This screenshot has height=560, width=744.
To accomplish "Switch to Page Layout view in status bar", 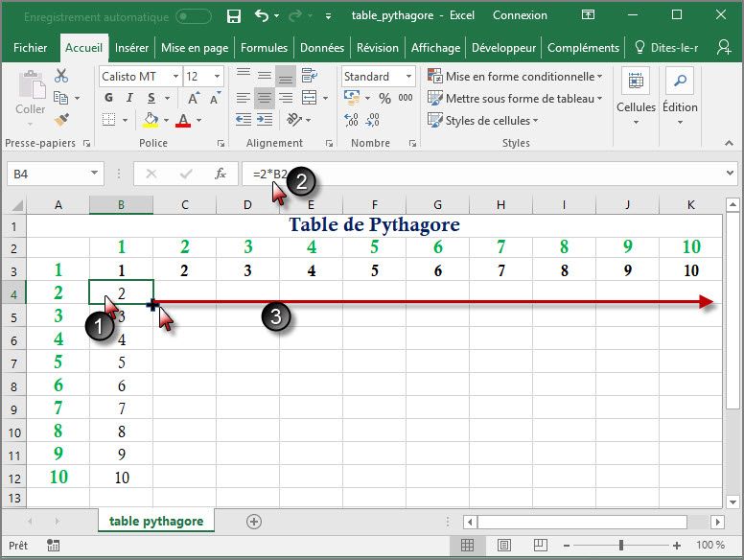I will coord(504,545).
